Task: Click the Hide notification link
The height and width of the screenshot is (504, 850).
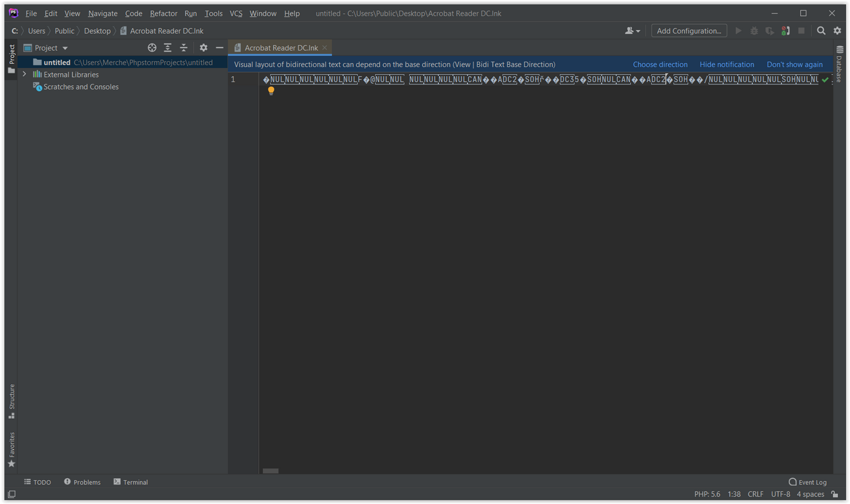Action: (726, 64)
